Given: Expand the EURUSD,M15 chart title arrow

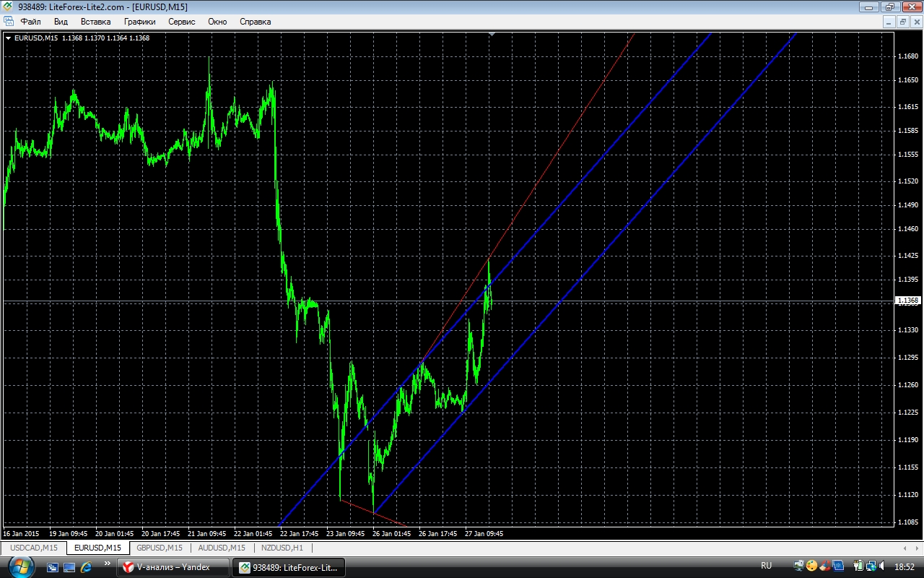Looking at the screenshot, I should 9,38.
